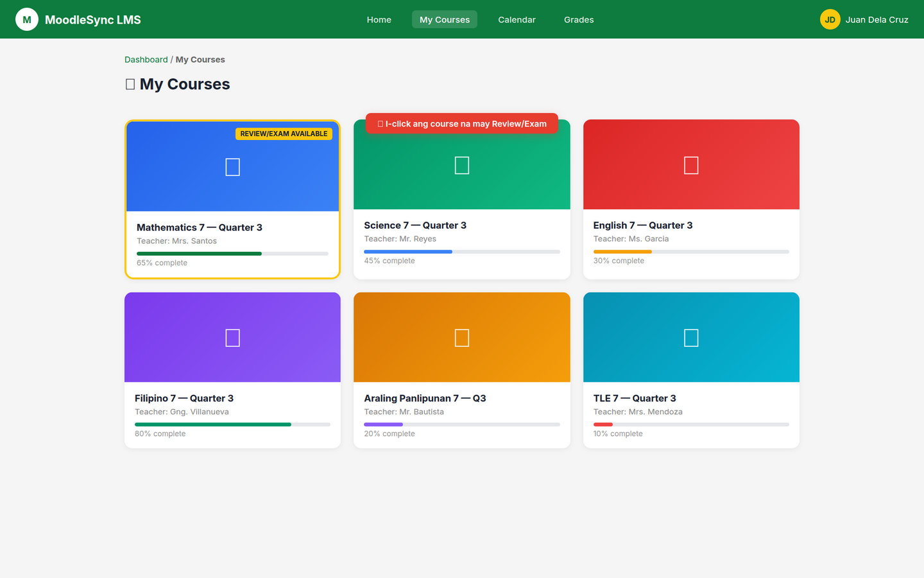Image resolution: width=924 pixels, height=578 pixels.
Task: Select the English 7 banner icon
Action: [x=691, y=164]
